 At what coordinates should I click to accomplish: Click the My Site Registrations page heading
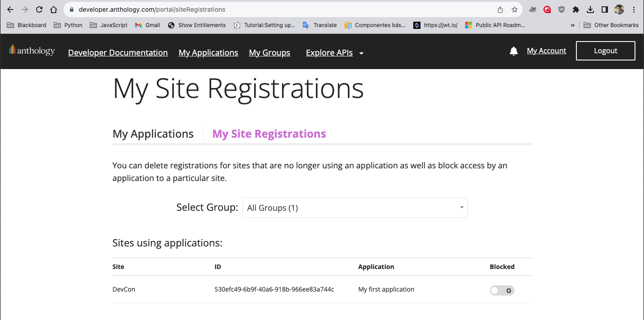click(238, 88)
